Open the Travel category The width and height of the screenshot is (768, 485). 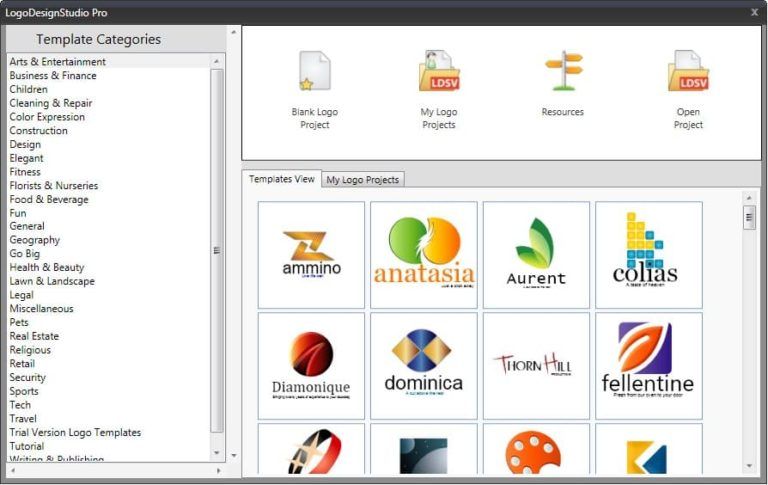23,418
